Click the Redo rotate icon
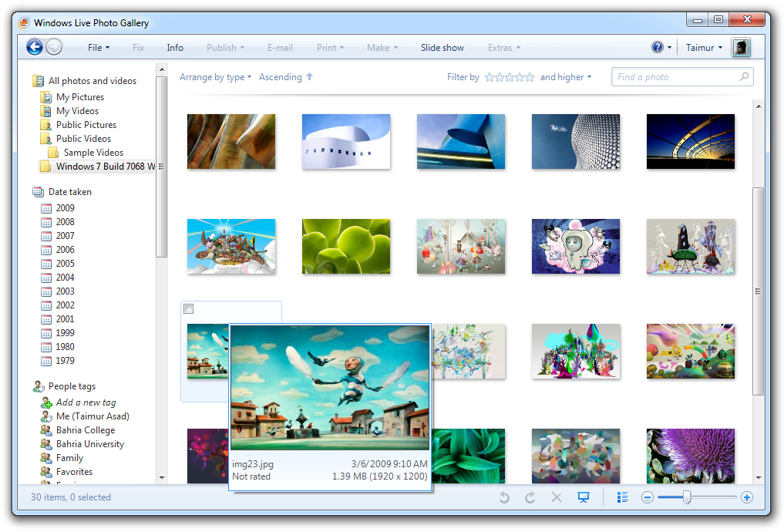Image resolution: width=784 pixels, height=532 pixels. [x=531, y=497]
